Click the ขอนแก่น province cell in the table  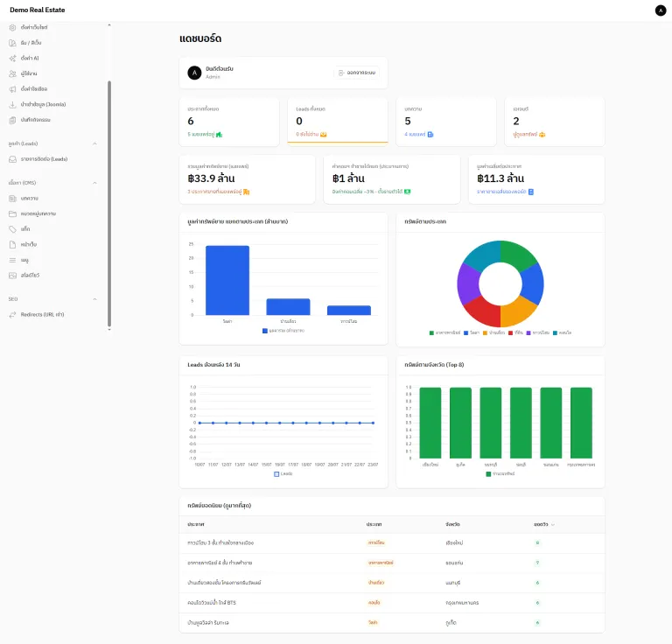[454, 563]
